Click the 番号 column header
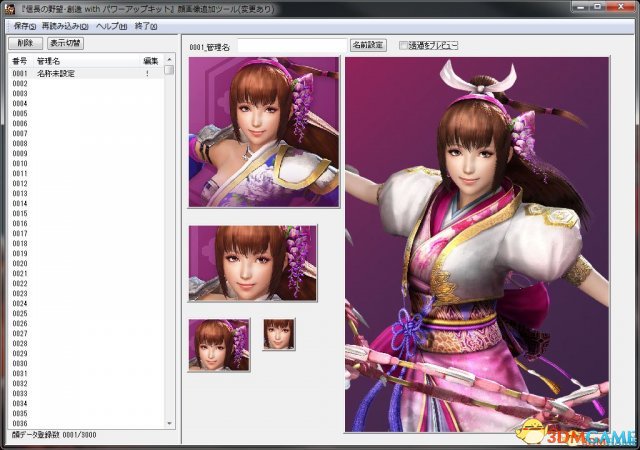 (x=20, y=61)
